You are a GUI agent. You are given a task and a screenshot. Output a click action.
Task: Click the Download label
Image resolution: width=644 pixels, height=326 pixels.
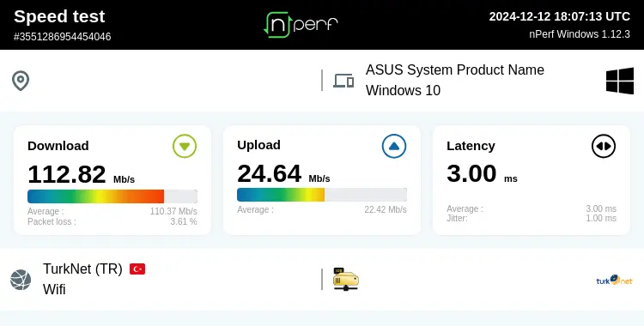pos(58,146)
